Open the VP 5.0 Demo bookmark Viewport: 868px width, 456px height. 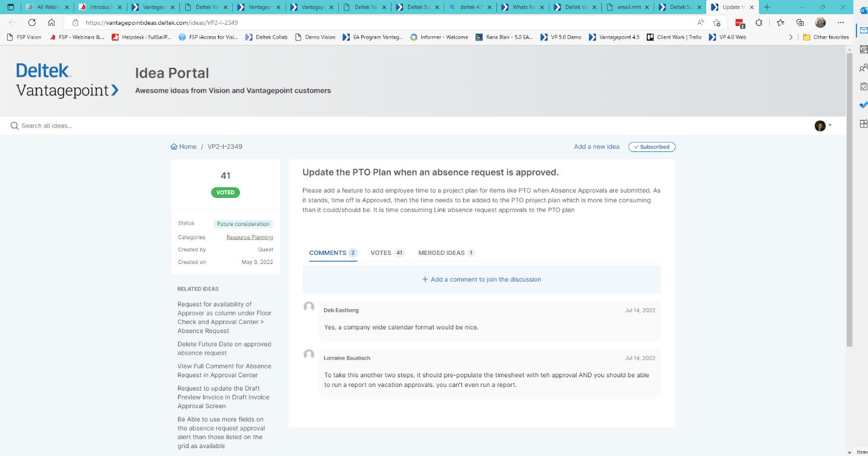pyautogui.click(x=561, y=37)
